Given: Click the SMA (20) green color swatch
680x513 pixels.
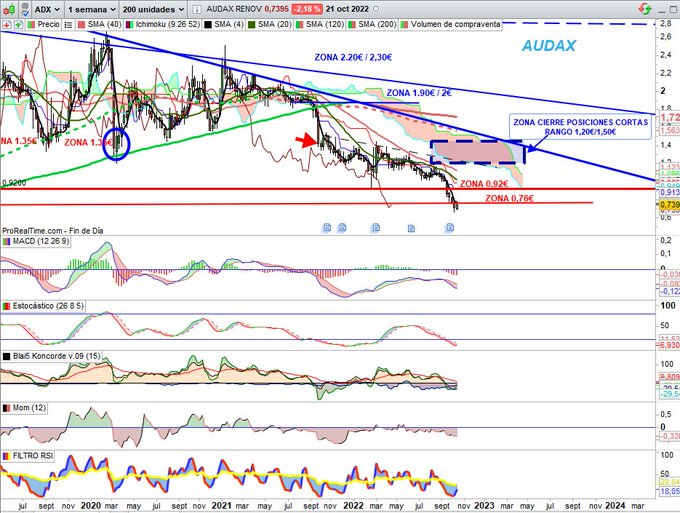Looking at the screenshot, I should [252, 25].
